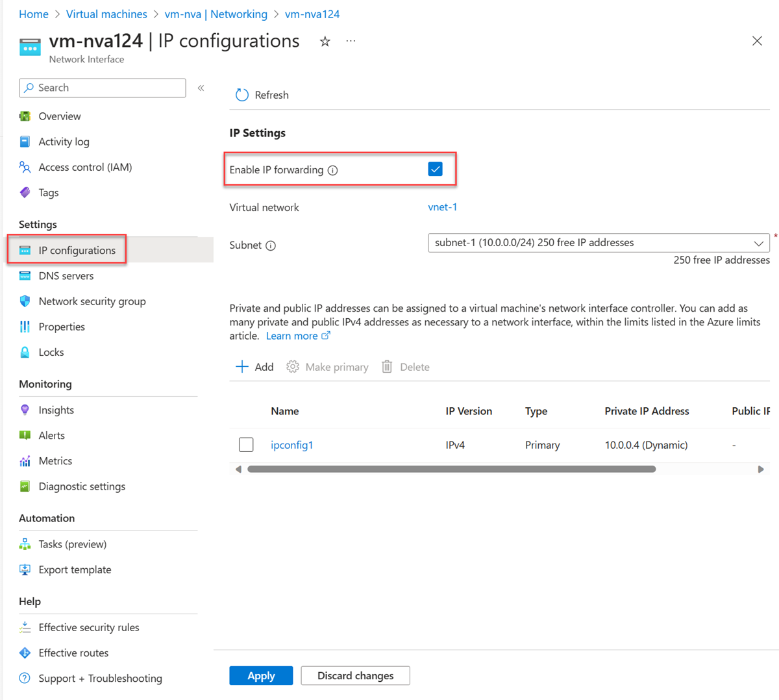Click the Discard changes button
The width and height of the screenshot is (779, 700).
click(355, 675)
